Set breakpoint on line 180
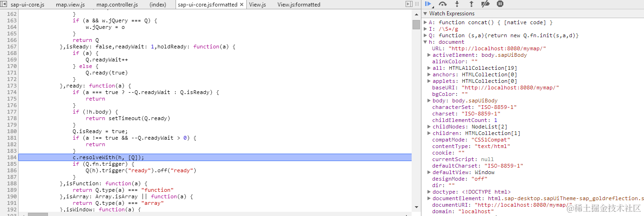 [12, 131]
